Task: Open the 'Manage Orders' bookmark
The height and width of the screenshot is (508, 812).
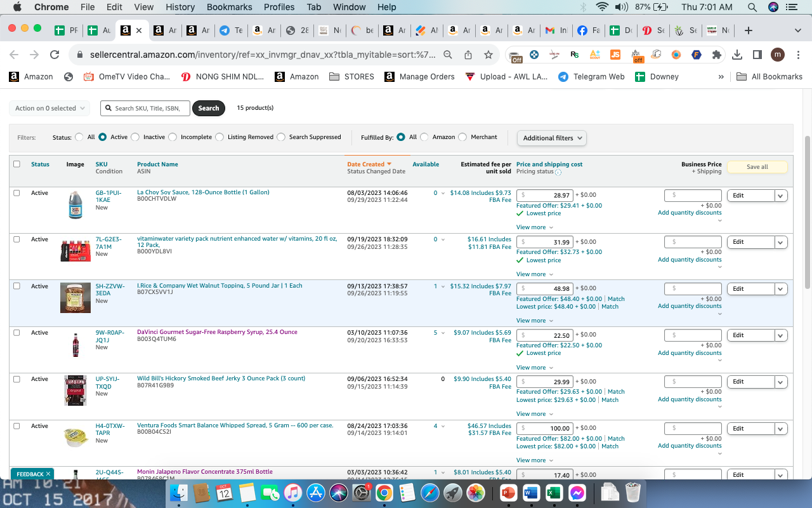Action: pos(419,77)
